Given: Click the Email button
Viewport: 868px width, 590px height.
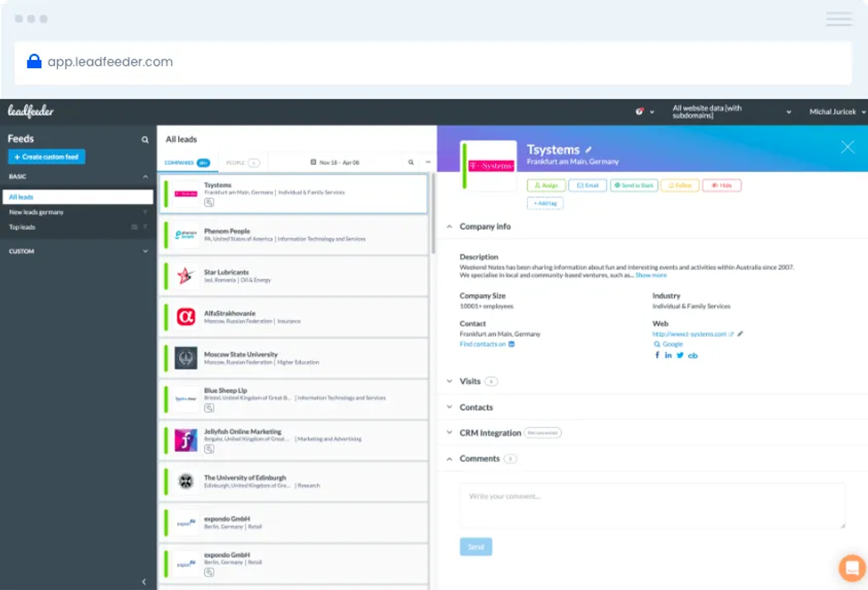Looking at the screenshot, I should tap(587, 185).
